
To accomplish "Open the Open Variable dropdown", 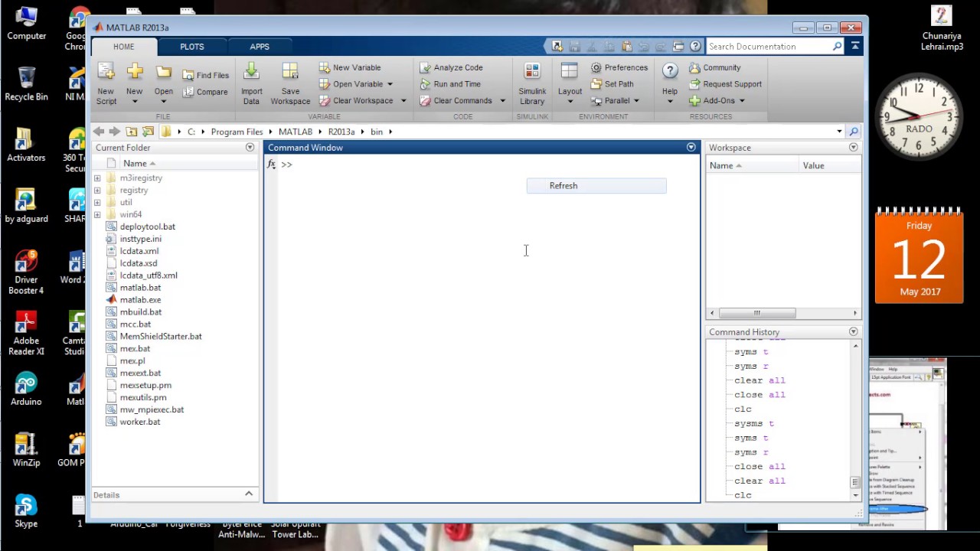I will click(390, 84).
